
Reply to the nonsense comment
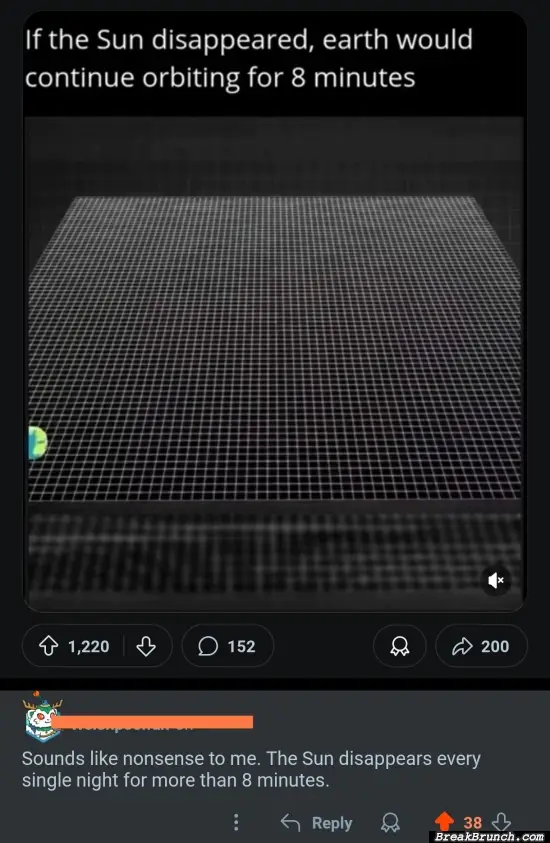pos(317,823)
